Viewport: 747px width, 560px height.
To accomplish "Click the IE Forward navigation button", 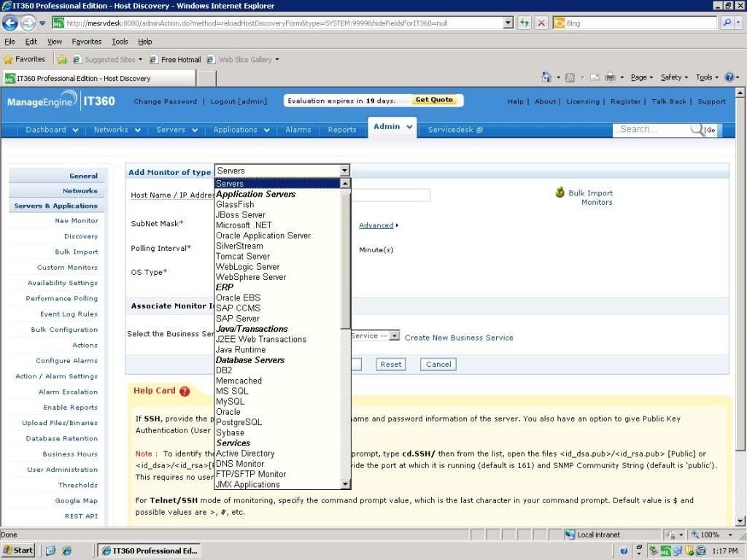I will click(x=28, y=23).
